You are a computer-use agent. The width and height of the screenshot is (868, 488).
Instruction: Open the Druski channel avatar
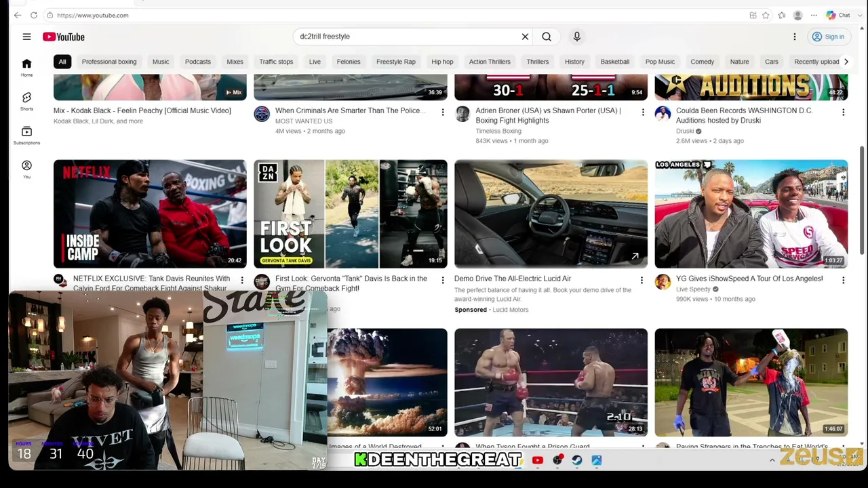point(663,114)
